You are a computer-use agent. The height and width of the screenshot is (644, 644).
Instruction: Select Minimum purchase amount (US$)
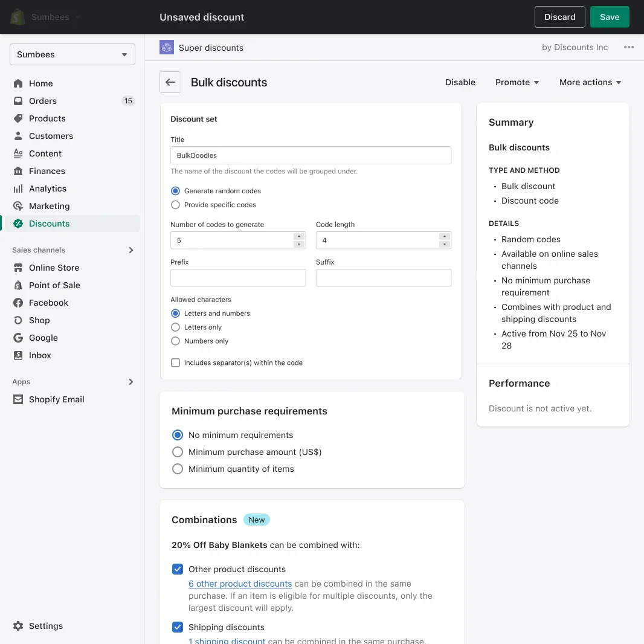(x=178, y=452)
